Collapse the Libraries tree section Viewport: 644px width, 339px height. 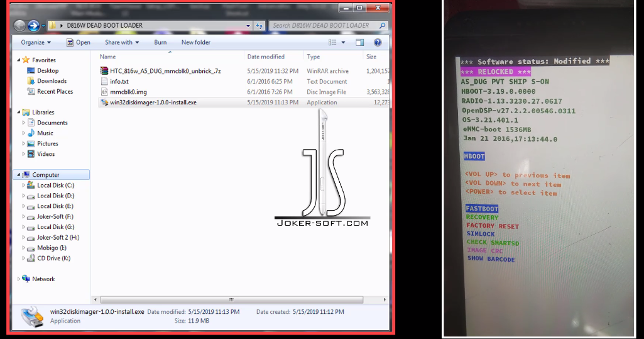click(x=18, y=112)
